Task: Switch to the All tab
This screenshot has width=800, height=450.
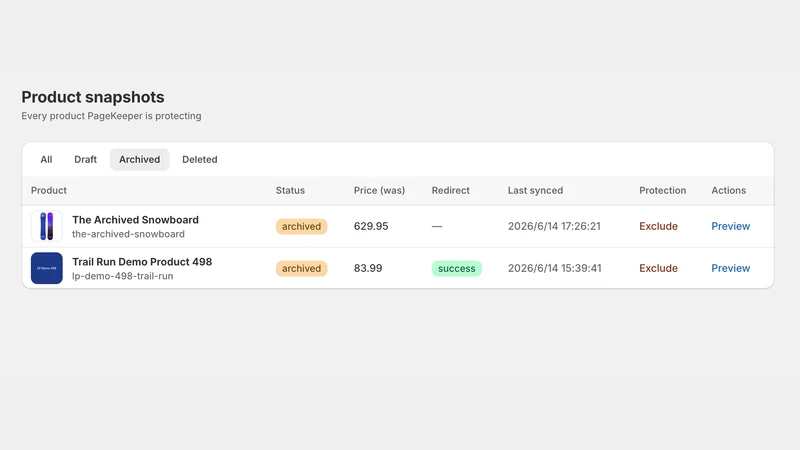Action: tap(46, 159)
